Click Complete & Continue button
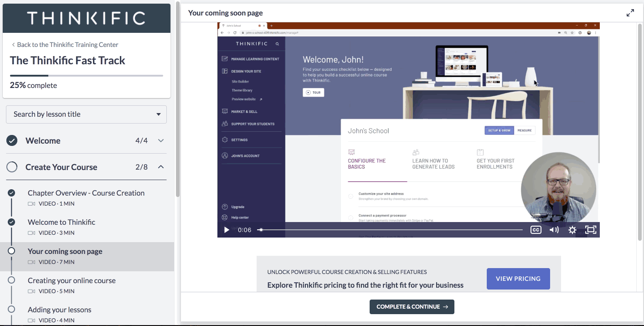This screenshot has height=326, width=644. click(412, 307)
